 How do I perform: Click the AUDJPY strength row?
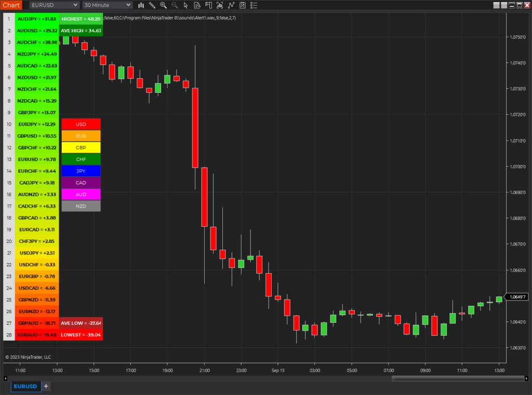[x=36, y=19]
